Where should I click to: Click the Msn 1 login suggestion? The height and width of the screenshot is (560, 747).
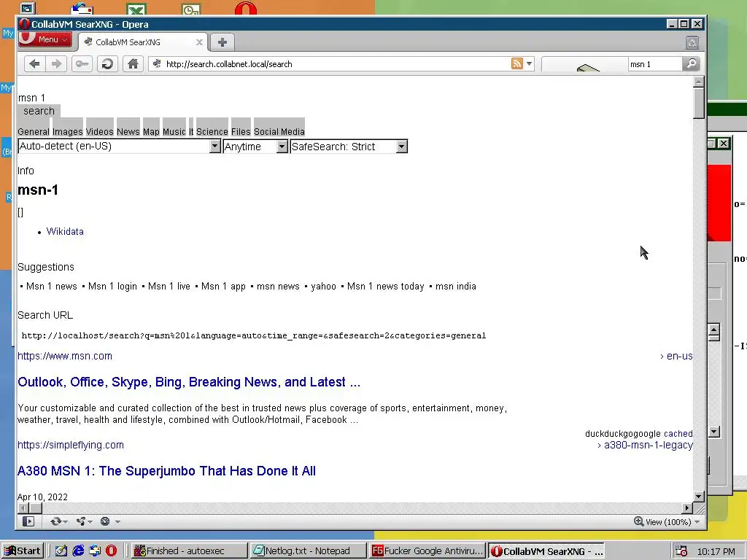point(112,286)
